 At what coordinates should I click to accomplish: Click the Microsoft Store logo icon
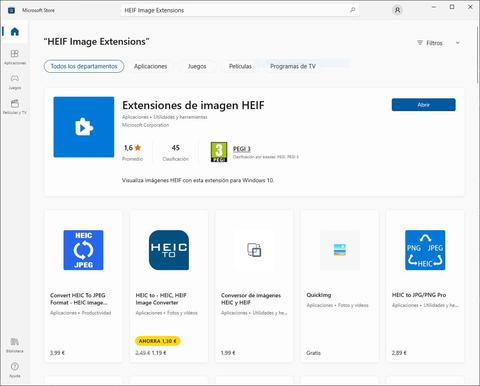point(11,10)
